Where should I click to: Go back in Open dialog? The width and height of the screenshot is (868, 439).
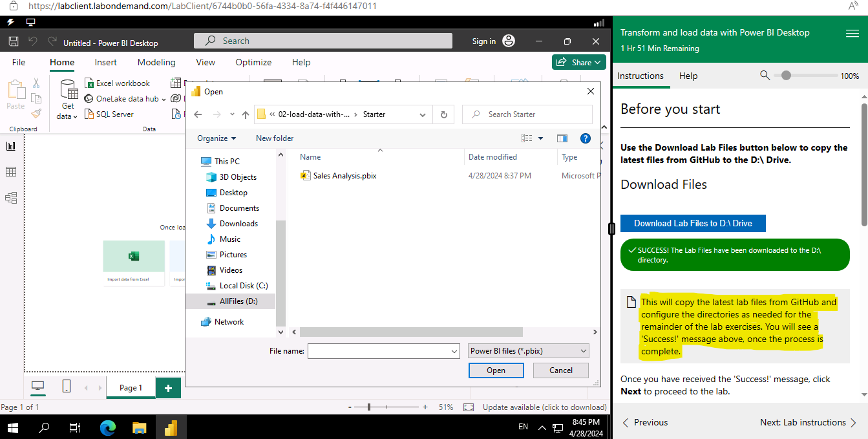tap(198, 114)
